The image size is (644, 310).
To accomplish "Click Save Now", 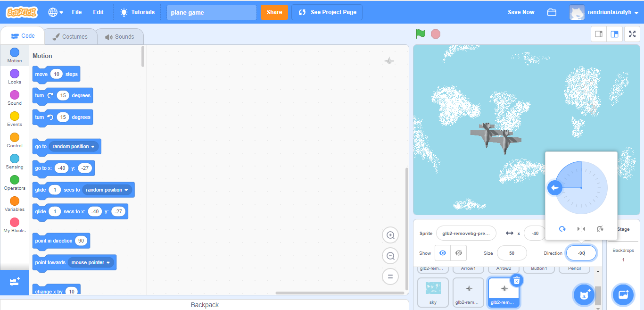I will (521, 12).
